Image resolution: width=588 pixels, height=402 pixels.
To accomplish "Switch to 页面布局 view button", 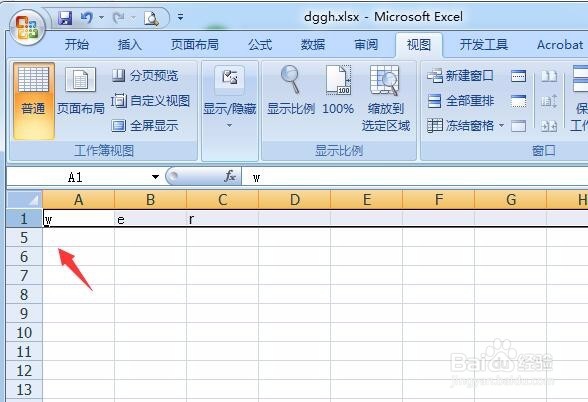I will (81, 92).
